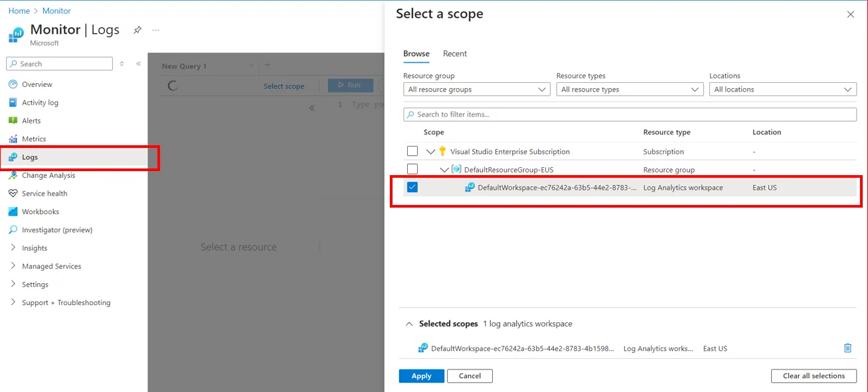
Task: Switch to the Recent tab
Action: [x=455, y=54]
